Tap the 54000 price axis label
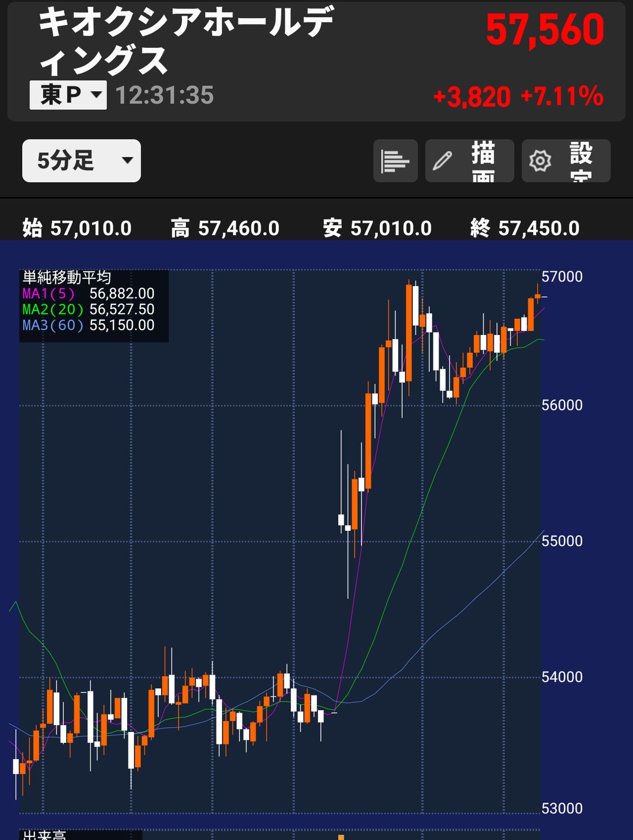This screenshot has width=633, height=840. pyautogui.click(x=562, y=677)
